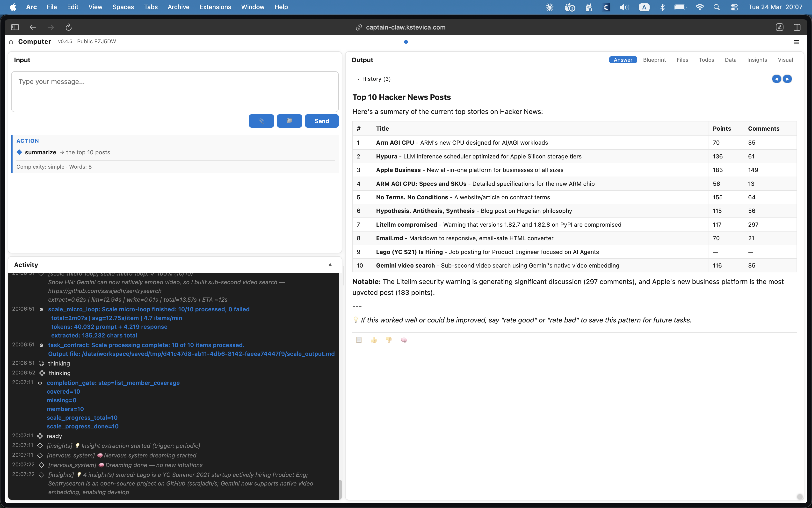Open the Files tab
The width and height of the screenshot is (812, 508).
pyautogui.click(x=682, y=60)
